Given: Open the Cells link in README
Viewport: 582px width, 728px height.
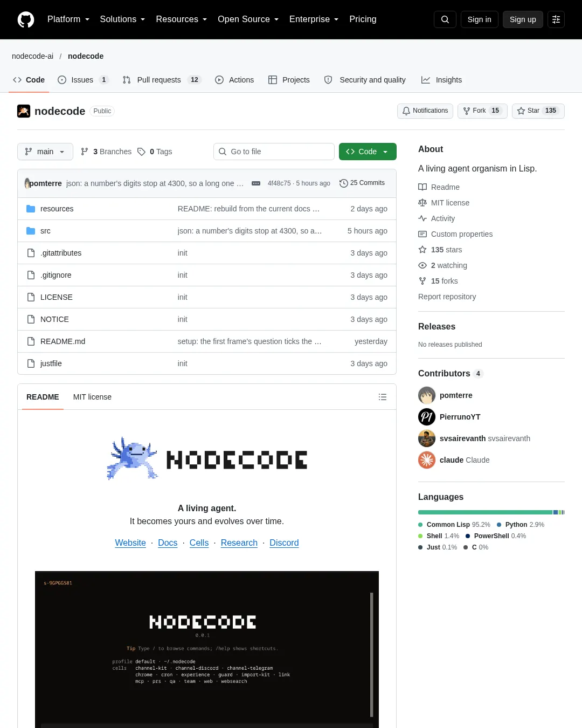Looking at the screenshot, I should pyautogui.click(x=199, y=543).
